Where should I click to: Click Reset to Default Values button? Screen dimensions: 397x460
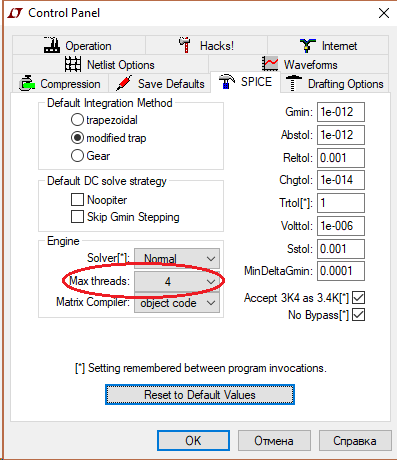click(200, 395)
